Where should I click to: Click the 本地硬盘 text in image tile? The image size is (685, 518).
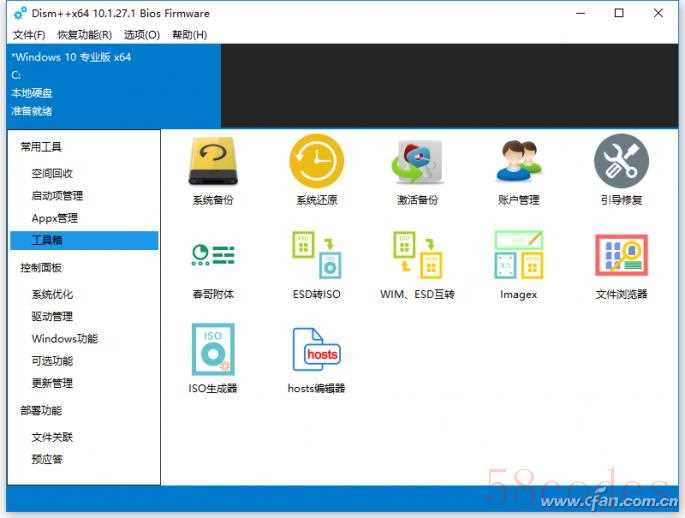[x=32, y=93]
